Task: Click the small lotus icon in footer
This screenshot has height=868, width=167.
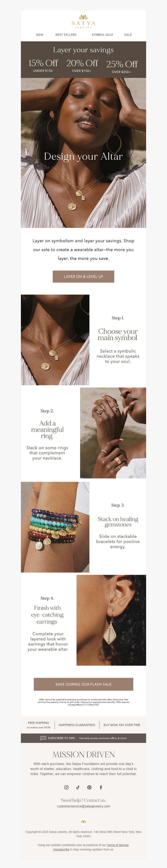Action: pyautogui.click(x=83, y=821)
